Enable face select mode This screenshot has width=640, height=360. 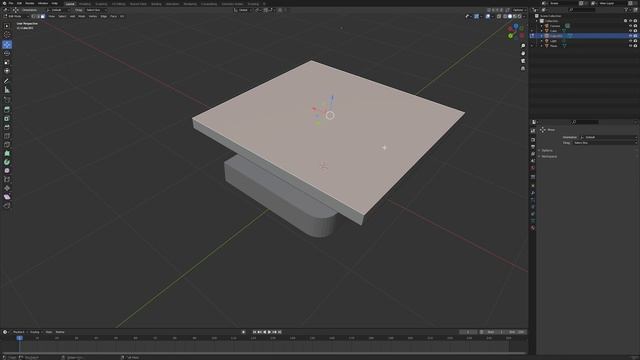[42, 16]
